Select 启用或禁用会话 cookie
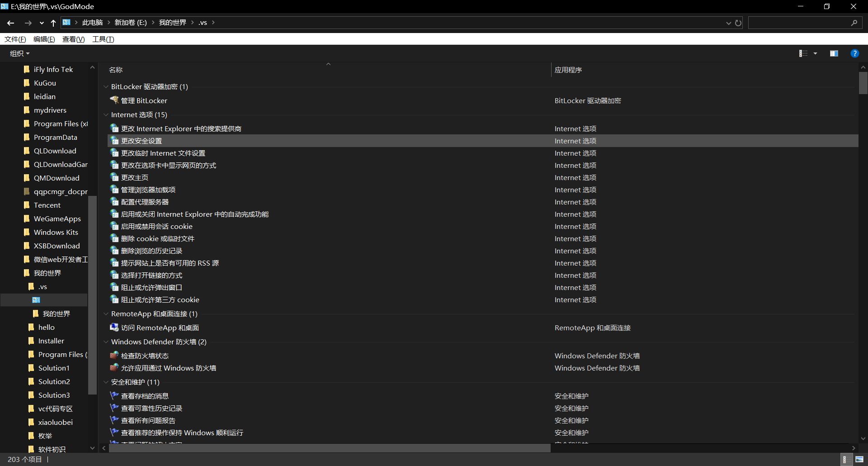The width and height of the screenshot is (868, 466). (157, 227)
